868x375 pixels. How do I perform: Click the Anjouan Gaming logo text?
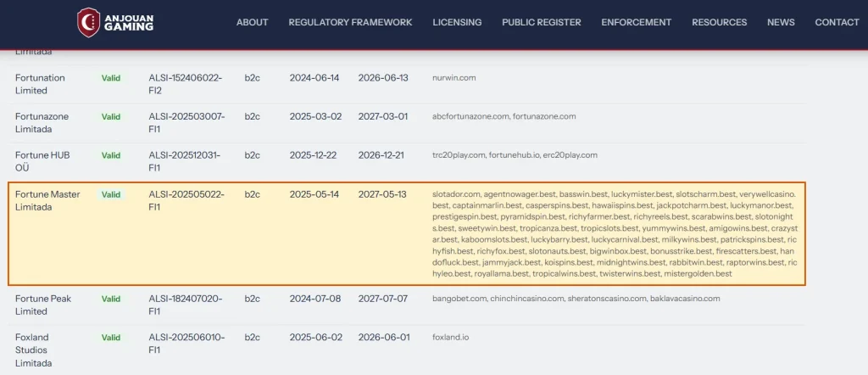[129, 23]
